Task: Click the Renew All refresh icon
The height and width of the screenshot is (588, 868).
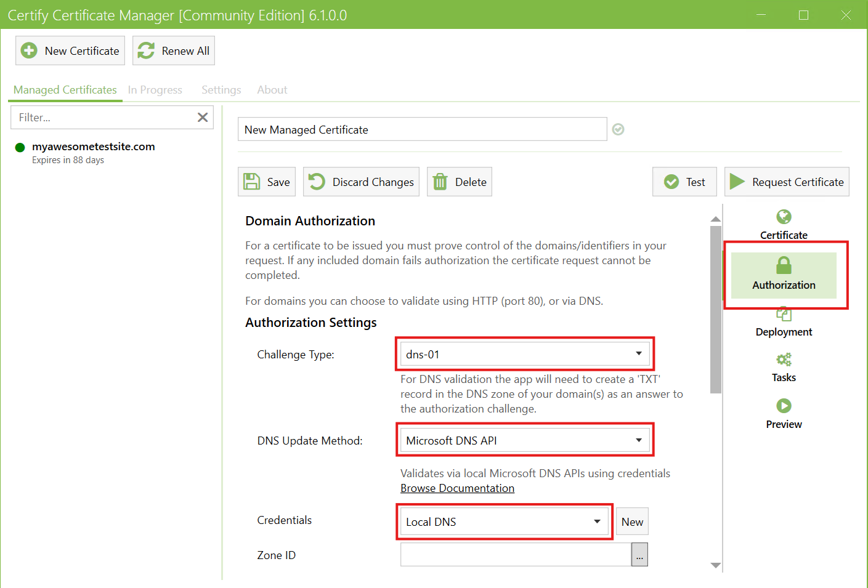Action: (x=146, y=50)
